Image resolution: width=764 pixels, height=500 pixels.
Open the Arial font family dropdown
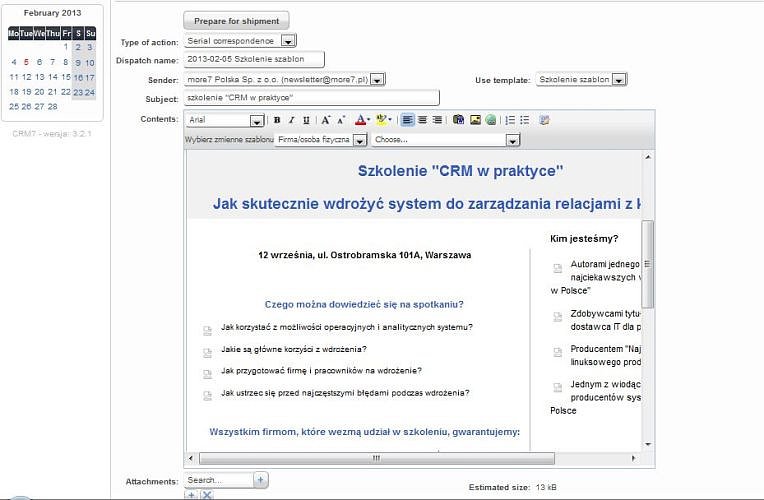(x=257, y=120)
